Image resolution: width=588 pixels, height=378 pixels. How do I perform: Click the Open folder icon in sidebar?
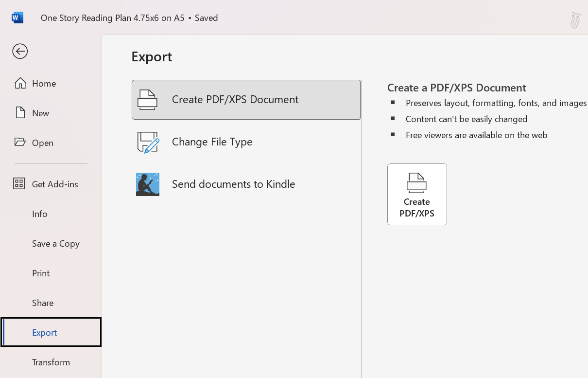point(20,142)
